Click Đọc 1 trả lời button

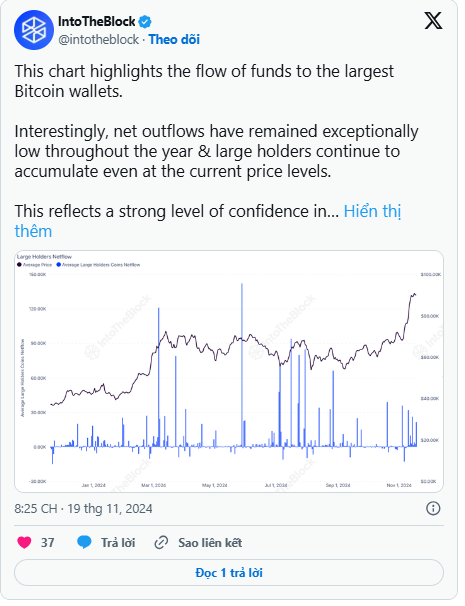click(x=229, y=572)
